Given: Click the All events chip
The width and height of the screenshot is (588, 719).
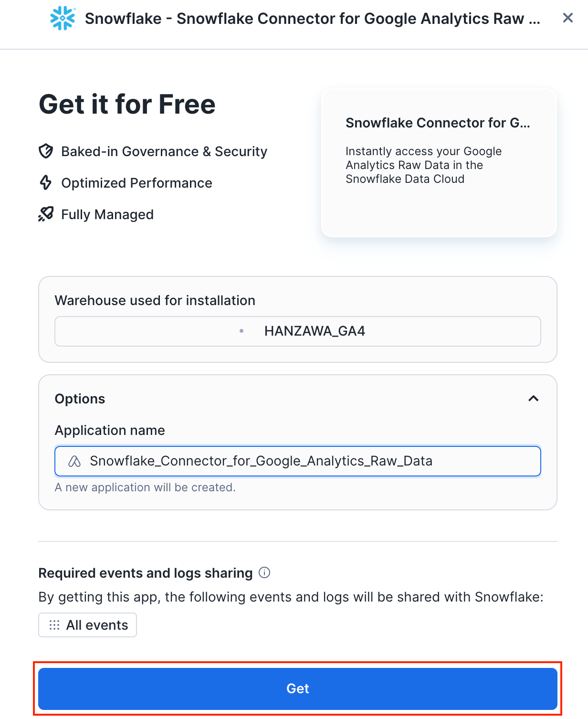Looking at the screenshot, I should (88, 625).
